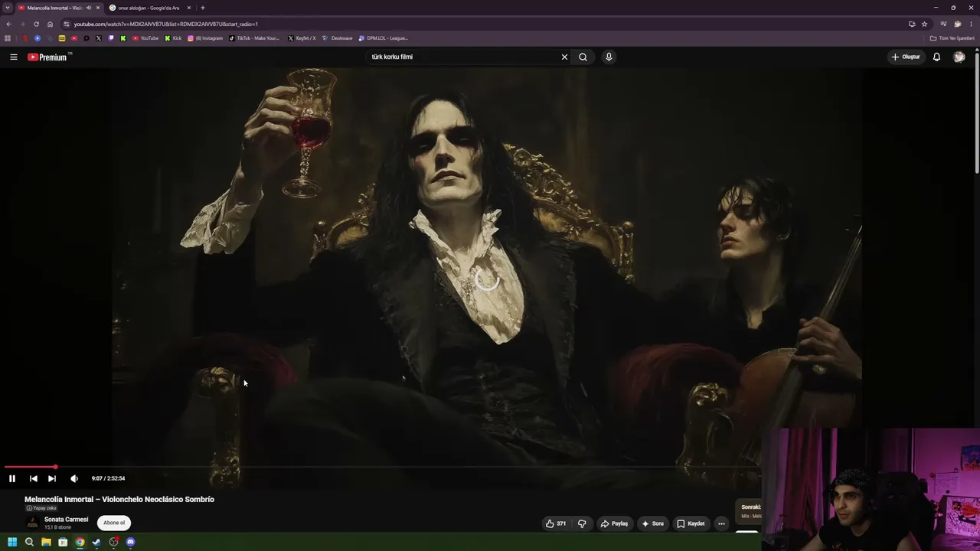Open the Kick bookmark

(x=173, y=38)
